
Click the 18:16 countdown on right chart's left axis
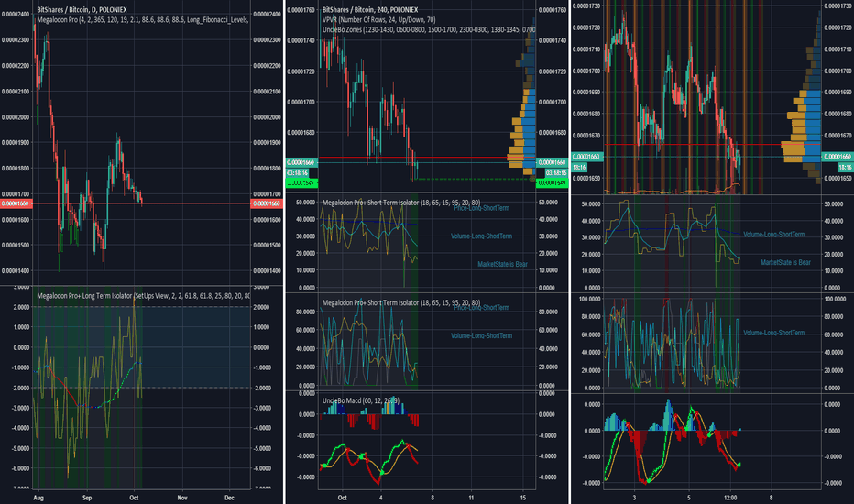click(579, 168)
